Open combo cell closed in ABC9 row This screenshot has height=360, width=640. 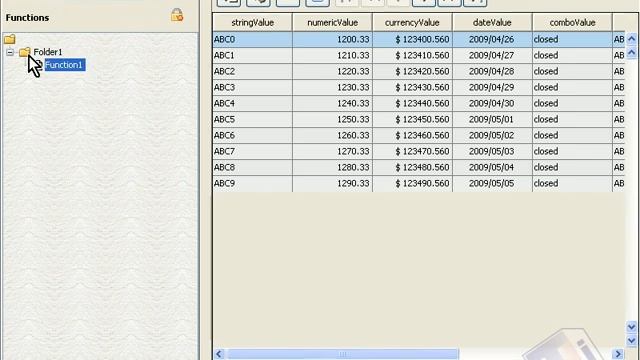[572, 183]
